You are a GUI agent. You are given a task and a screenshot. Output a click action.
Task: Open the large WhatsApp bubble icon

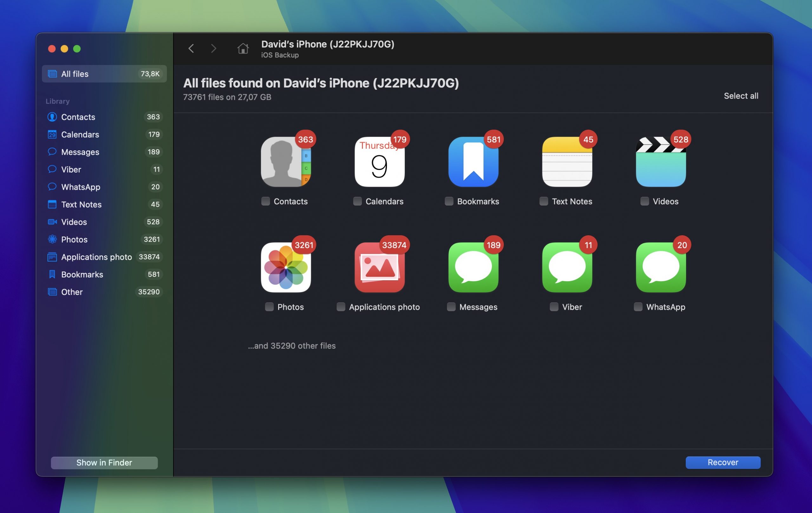(661, 267)
